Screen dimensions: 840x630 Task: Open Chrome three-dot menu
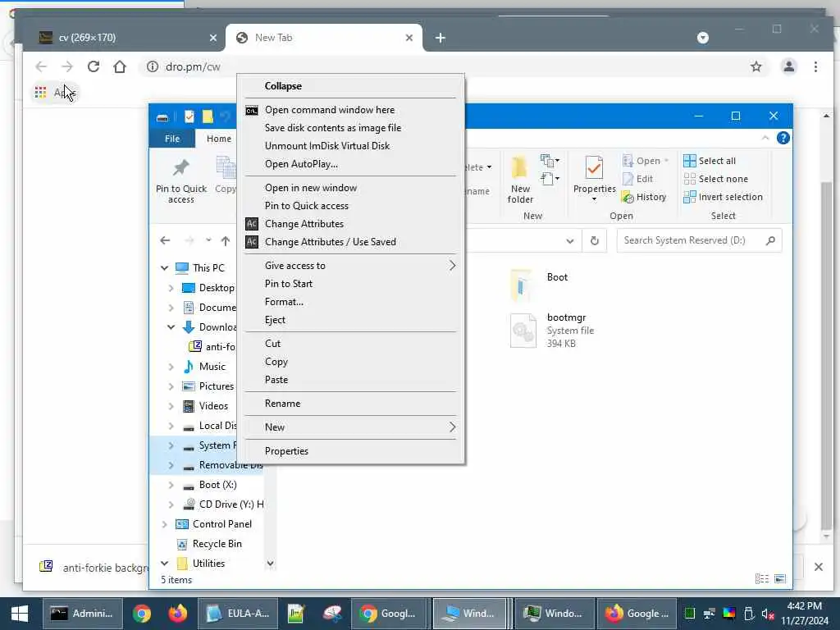coord(815,66)
